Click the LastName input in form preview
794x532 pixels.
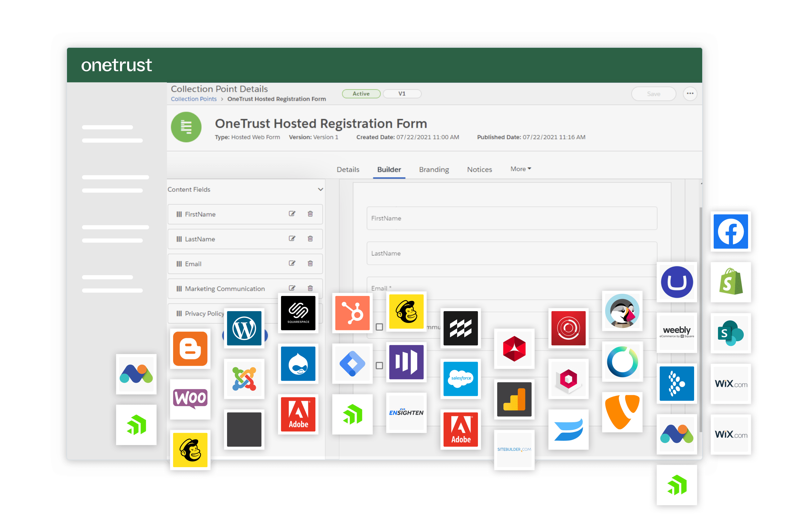click(511, 253)
